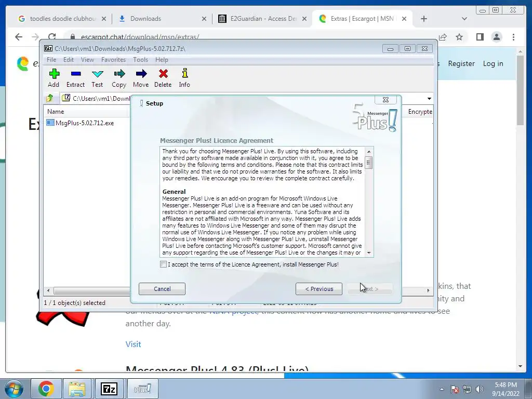Click the Encrypted column header in 7-Zip
This screenshot has height=399, width=532.
420,112
